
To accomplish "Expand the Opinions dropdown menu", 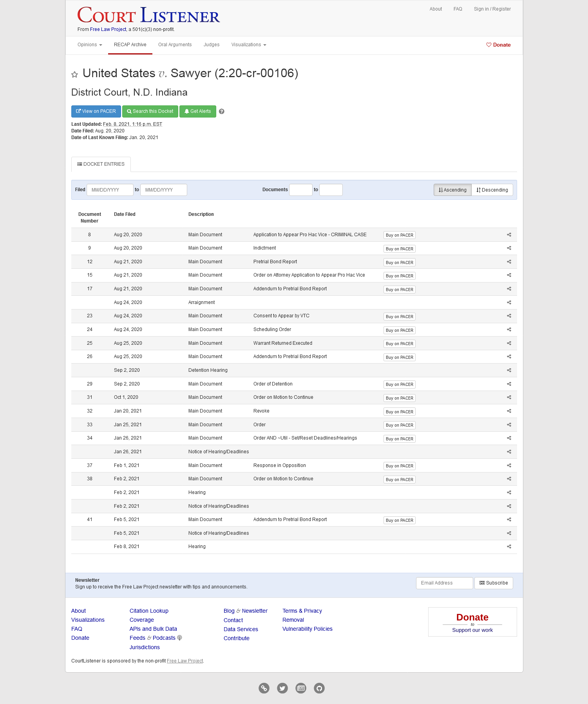I will (x=90, y=45).
